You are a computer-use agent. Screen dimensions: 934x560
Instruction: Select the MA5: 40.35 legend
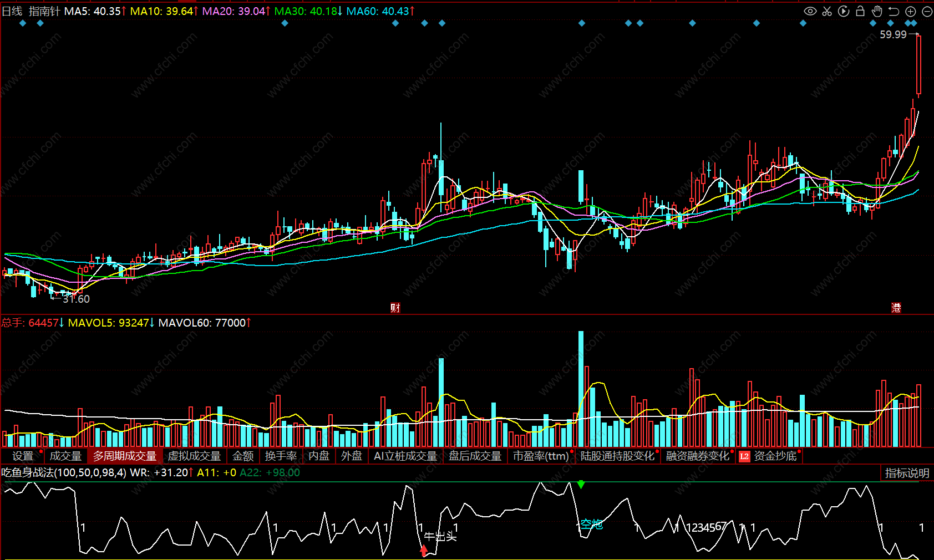click(x=95, y=11)
